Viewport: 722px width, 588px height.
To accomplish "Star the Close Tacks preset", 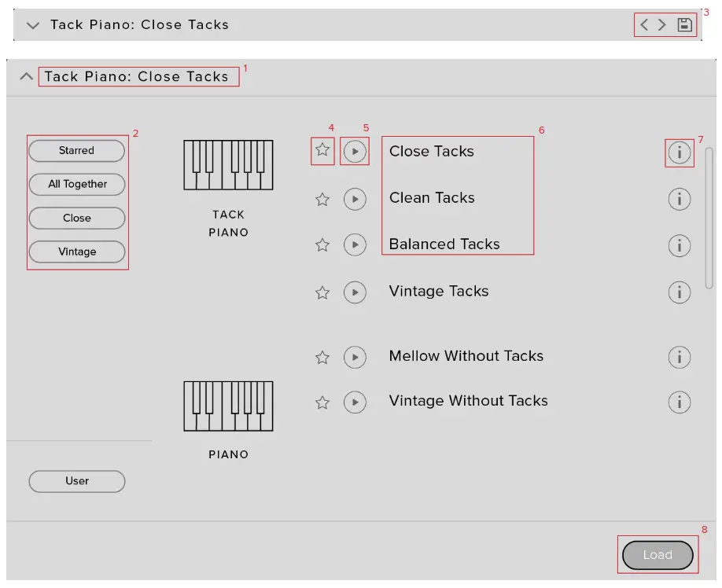I will 322,151.
